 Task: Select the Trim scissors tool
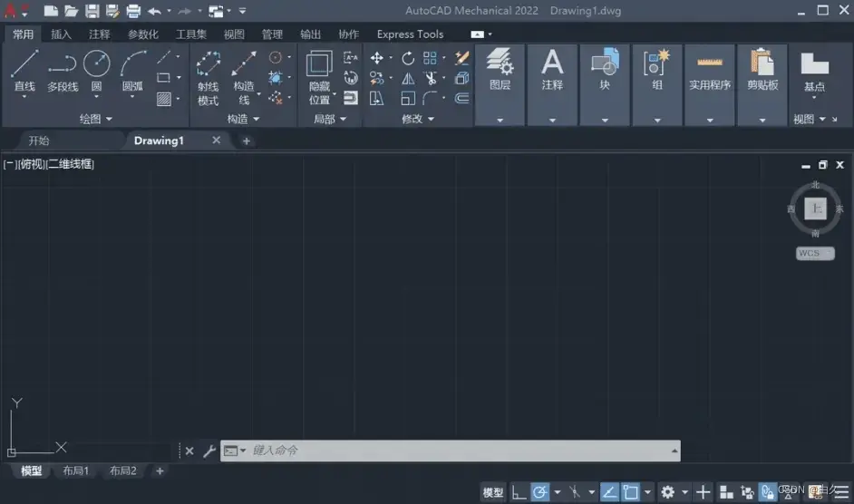click(431, 79)
